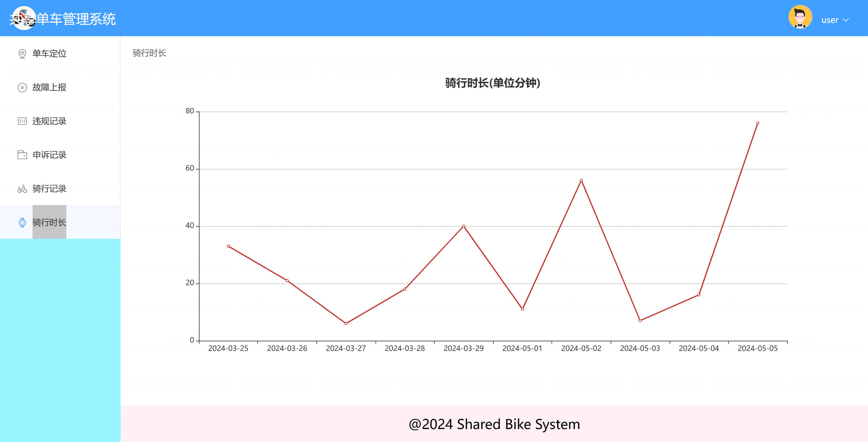
Task: Click the circled X icon for 故障上报
Action: click(22, 88)
